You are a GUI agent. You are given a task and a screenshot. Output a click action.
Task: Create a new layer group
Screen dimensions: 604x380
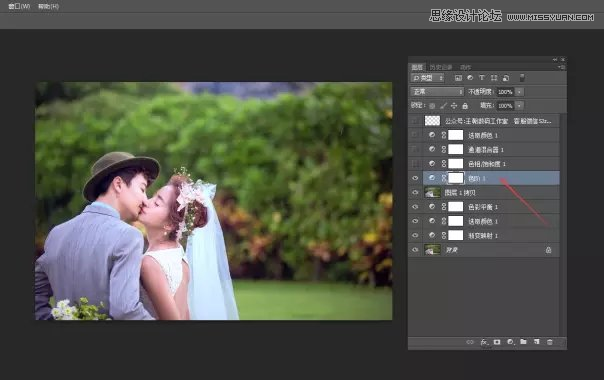[523, 341]
